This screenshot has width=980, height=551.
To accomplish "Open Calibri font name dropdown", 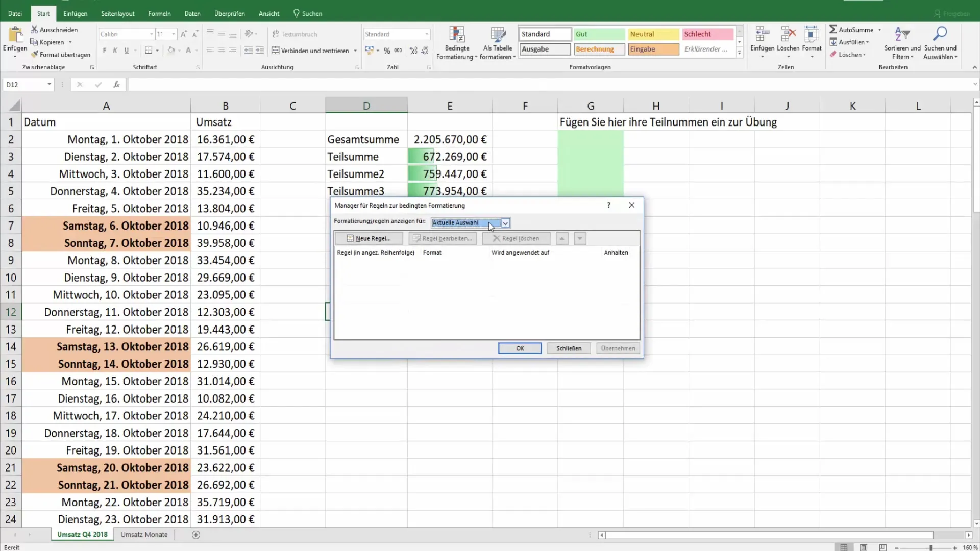I will (152, 34).
